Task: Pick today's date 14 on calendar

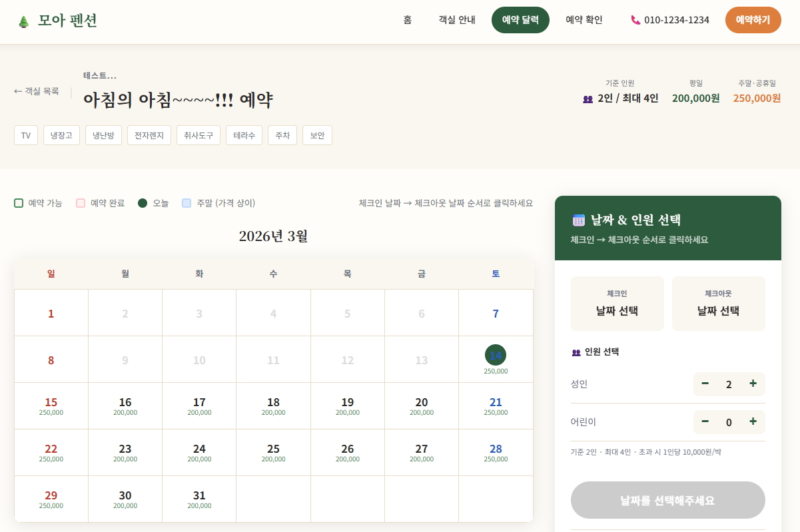Action: (x=496, y=356)
